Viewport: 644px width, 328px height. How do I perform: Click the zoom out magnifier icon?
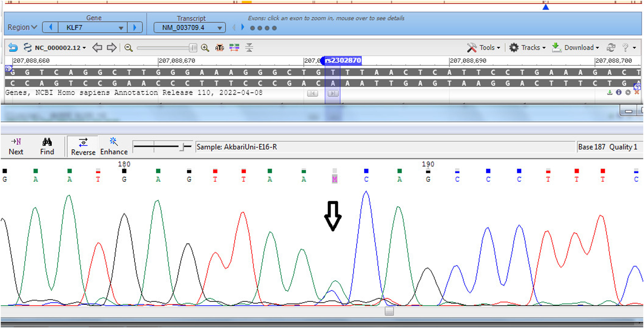(128, 48)
